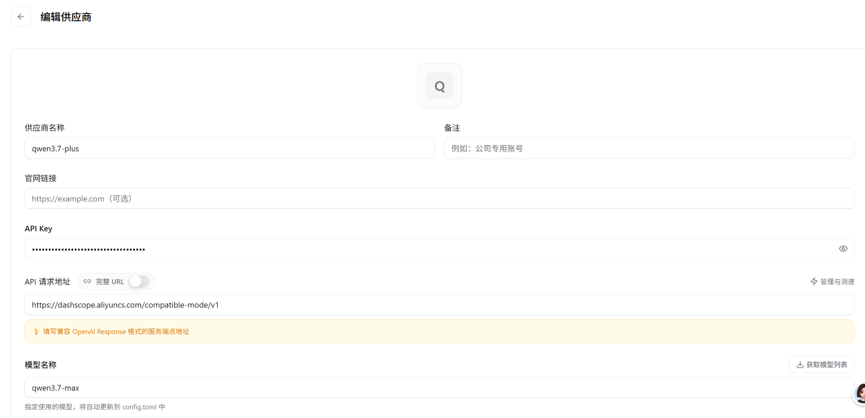Image resolution: width=865 pixels, height=418 pixels.
Task: Edit the 模型名称 field qwen3.7-max
Action: pos(439,388)
